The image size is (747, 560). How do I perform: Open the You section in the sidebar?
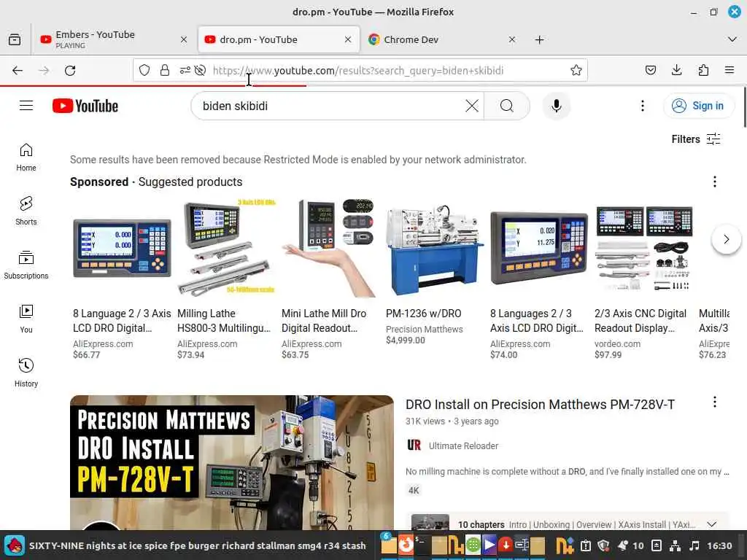click(26, 319)
